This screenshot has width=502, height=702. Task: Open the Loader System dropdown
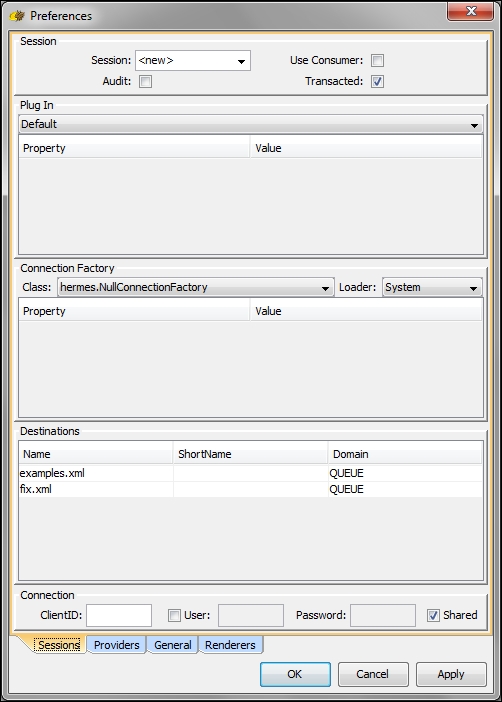432,287
